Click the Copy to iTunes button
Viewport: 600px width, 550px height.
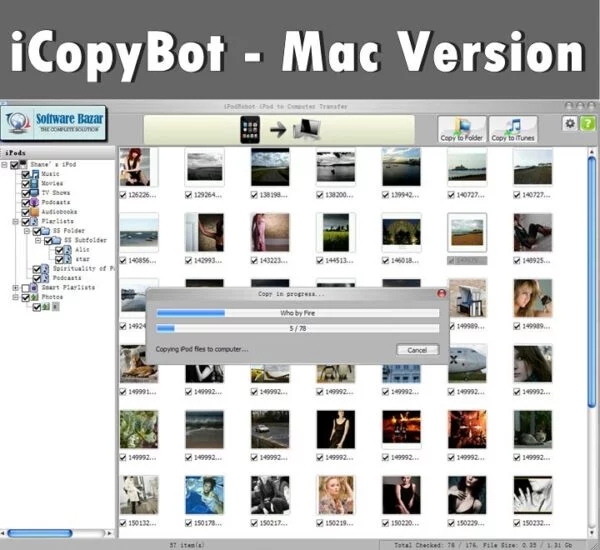(513, 129)
